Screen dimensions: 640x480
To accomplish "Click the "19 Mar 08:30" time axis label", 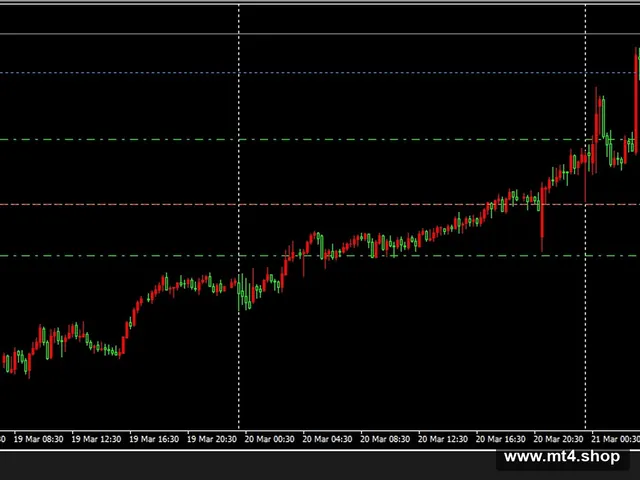I will pyautogui.click(x=38, y=439).
